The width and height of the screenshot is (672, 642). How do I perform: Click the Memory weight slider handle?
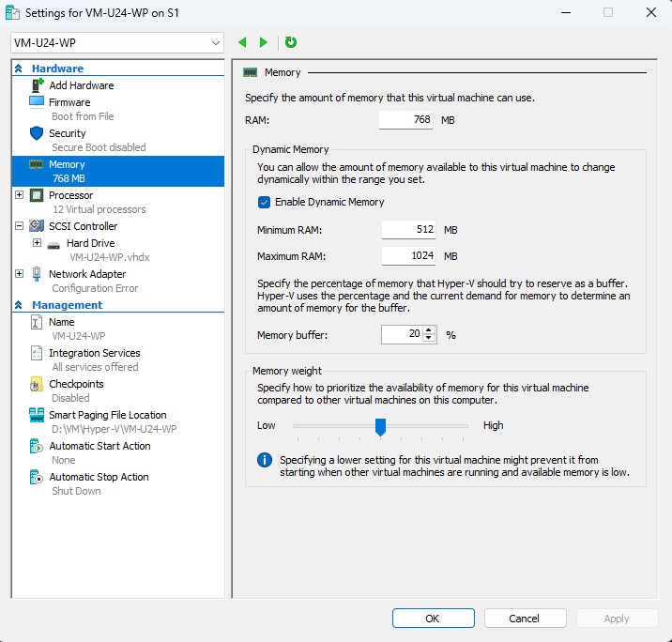pos(380,427)
